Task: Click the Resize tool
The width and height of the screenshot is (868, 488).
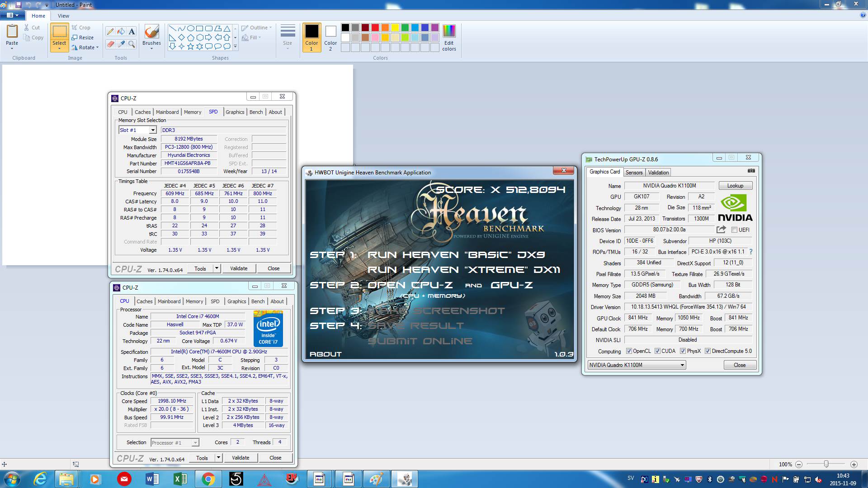Action: tap(83, 38)
